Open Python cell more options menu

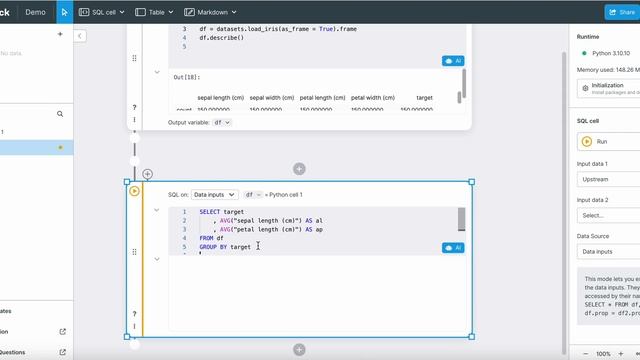point(134,120)
